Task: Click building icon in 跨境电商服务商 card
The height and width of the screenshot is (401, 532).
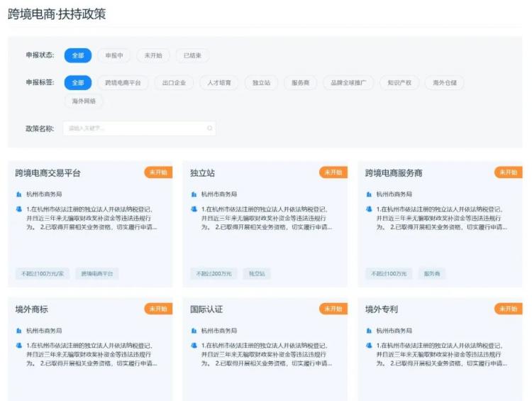Action: click(369, 194)
